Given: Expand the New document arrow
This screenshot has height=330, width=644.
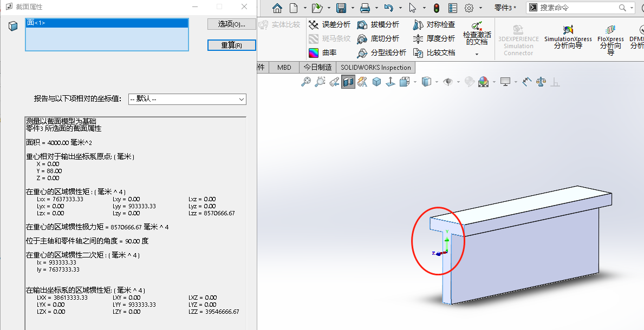Looking at the screenshot, I should (x=305, y=8).
